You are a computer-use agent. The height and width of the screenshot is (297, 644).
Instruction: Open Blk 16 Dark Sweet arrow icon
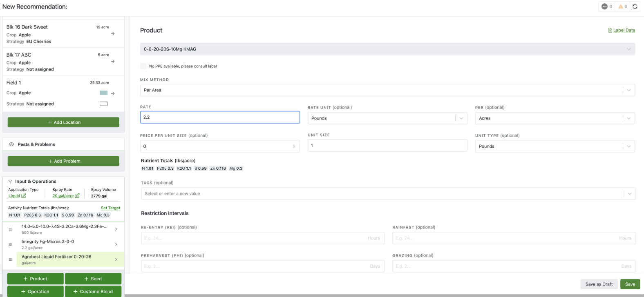pos(113,33)
